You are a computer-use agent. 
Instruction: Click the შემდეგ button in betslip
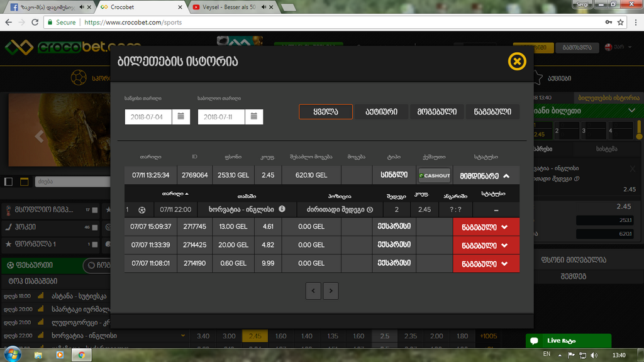574,277
